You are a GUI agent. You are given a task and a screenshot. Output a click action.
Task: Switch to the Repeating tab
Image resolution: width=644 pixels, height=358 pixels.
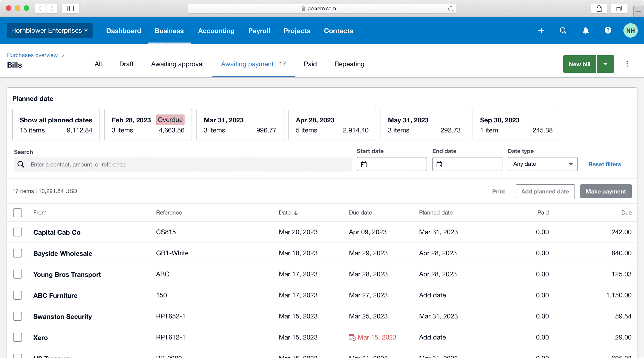pyautogui.click(x=349, y=64)
